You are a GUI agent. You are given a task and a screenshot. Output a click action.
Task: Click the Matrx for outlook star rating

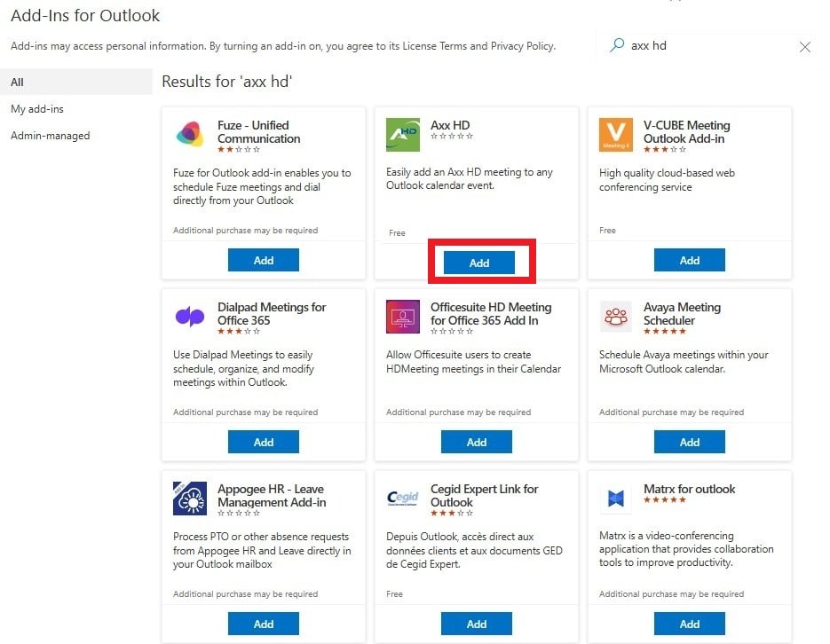664,500
